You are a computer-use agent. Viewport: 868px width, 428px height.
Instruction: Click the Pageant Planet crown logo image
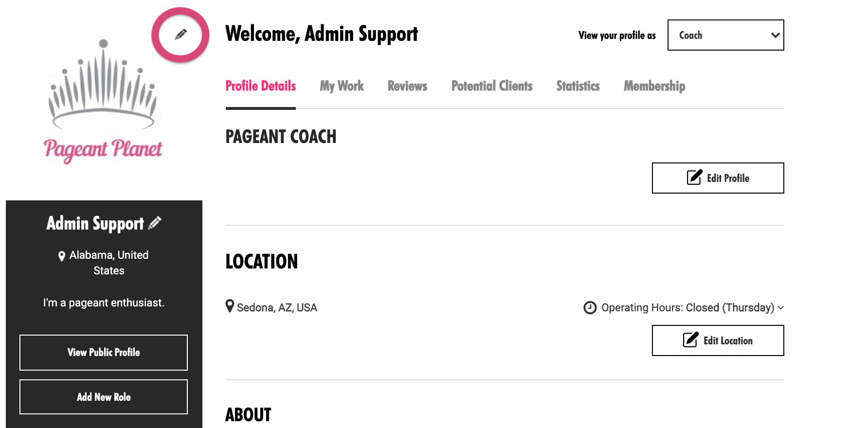(x=103, y=100)
